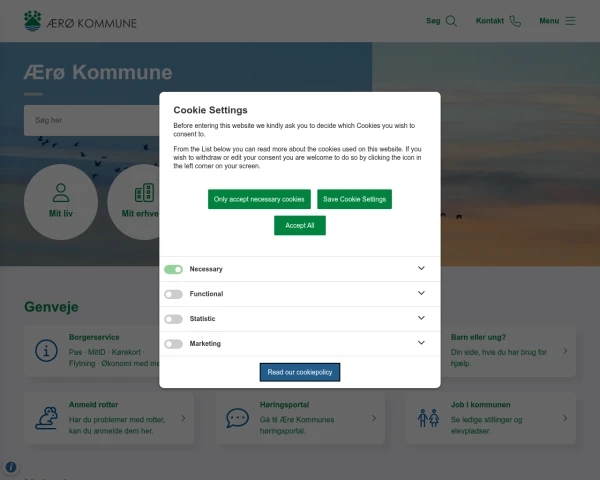Viewport: 600px width, 480px height.
Task: Click the Statistic category label
Action: [x=202, y=319]
